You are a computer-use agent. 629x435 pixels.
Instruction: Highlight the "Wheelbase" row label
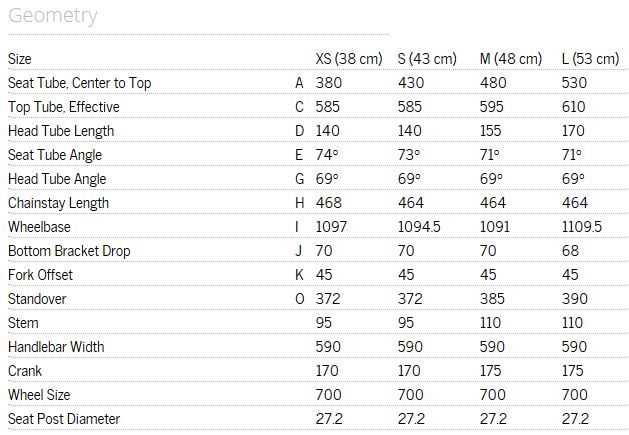click(39, 227)
